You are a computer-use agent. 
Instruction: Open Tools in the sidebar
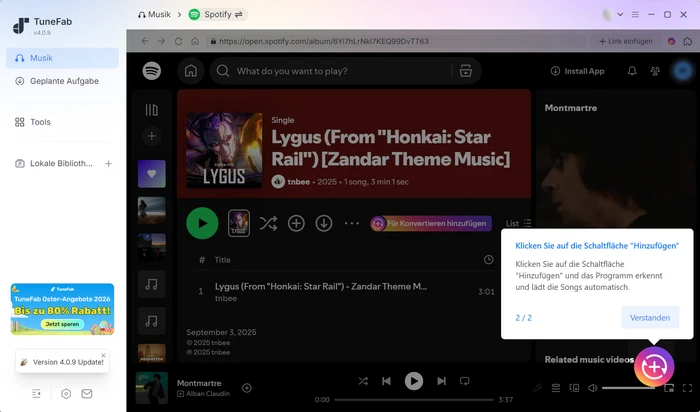[x=62, y=122]
